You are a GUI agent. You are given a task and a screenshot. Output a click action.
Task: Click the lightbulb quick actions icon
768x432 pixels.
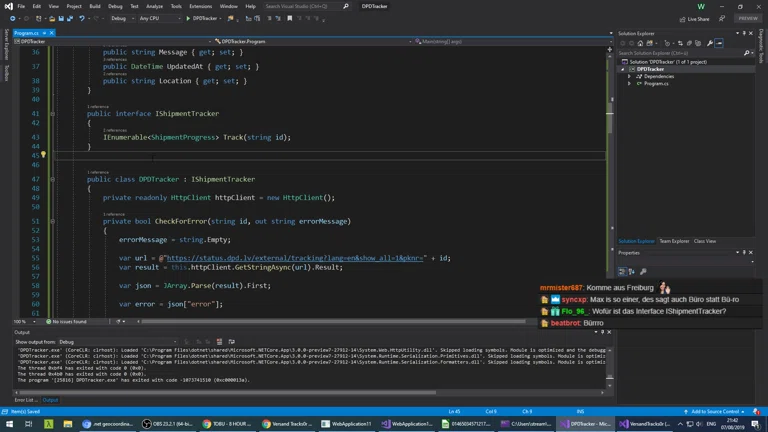point(43,155)
